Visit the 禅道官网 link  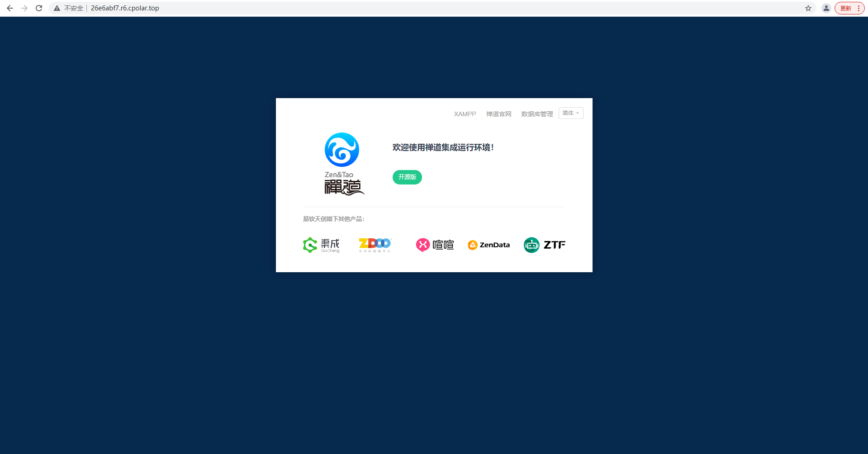click(x=498, y=114)
